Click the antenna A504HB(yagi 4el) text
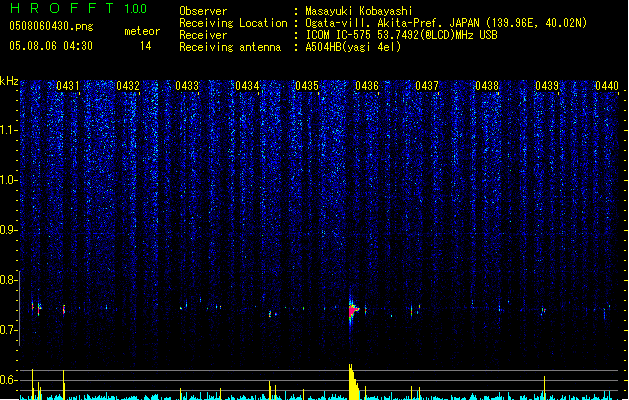629x400 pixels. [353, 47]
